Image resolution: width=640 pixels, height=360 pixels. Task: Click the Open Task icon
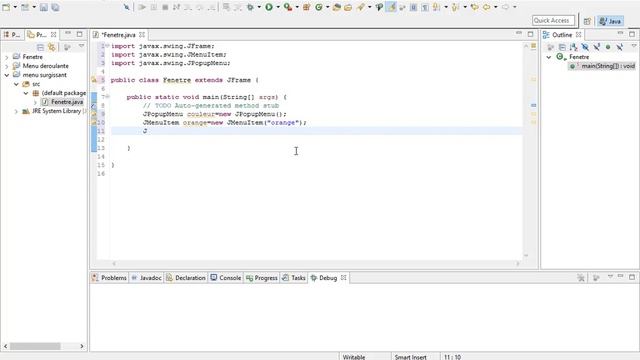[348, 7]
